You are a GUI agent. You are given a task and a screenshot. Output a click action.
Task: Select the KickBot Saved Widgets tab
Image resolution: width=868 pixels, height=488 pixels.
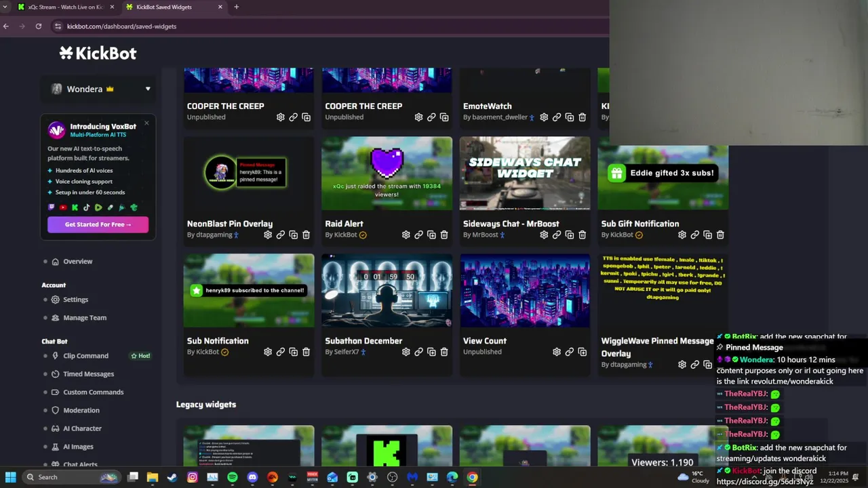[x=174, y=7]
